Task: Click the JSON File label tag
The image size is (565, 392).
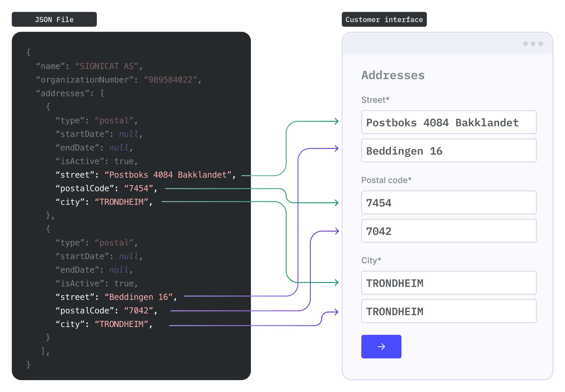Action: [54, 19]
